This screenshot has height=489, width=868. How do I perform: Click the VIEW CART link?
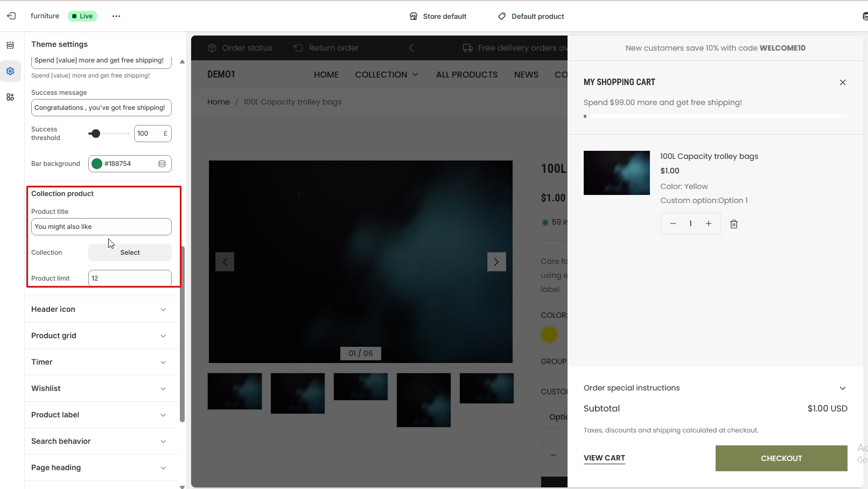point(604,458)
